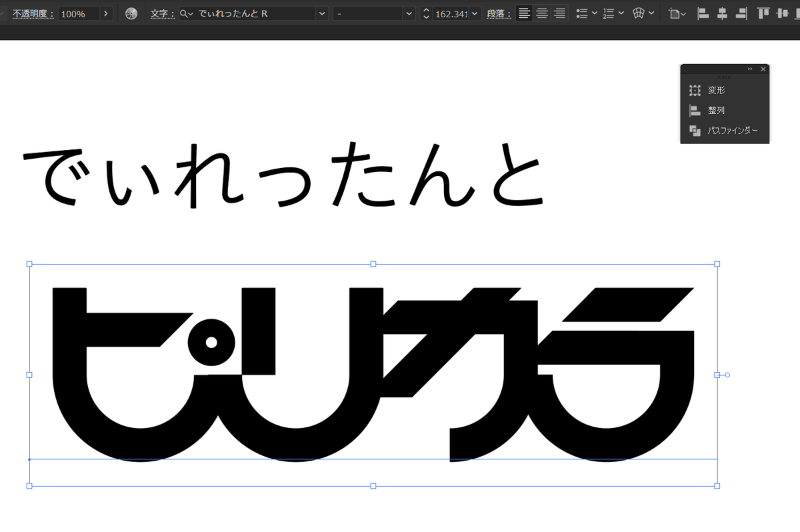Expand the floating panel dock with double arrows
This screenshot has height=532, width=800.
tap(750, 69)
